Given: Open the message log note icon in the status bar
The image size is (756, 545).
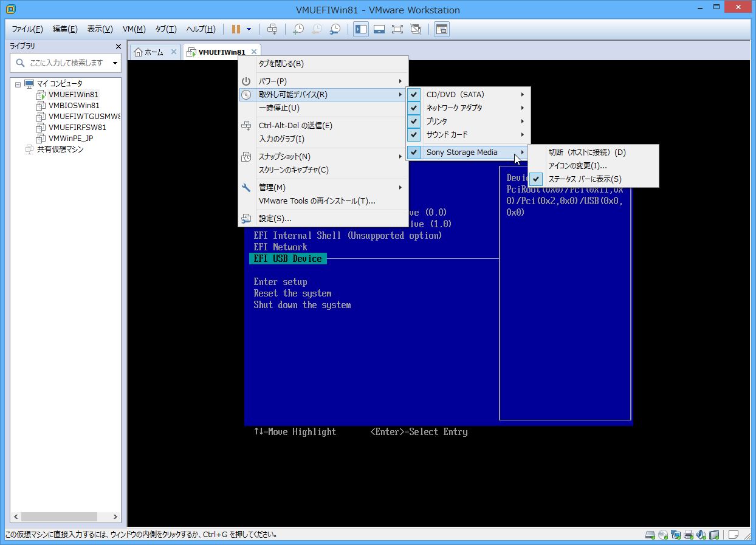Looking at the screenshot, I should pyautogui.click(x=734, y=535).
